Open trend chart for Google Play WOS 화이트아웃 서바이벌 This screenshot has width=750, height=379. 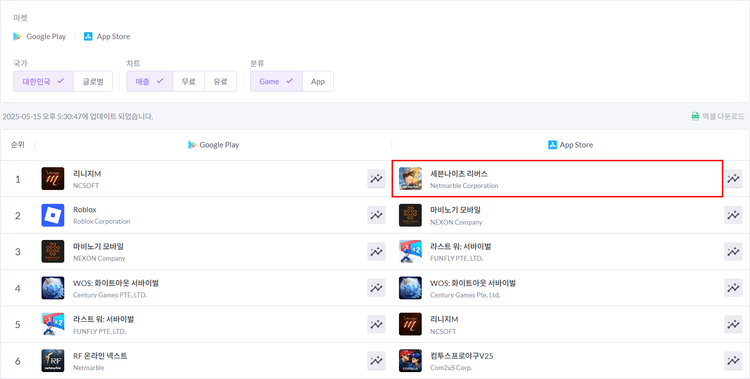pos(376,288)
